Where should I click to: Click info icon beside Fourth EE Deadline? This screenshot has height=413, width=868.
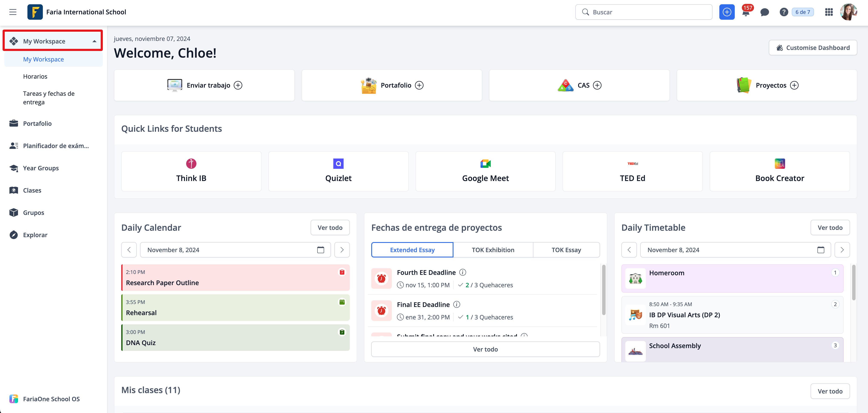pyautogui.click(x=463, y=272)
